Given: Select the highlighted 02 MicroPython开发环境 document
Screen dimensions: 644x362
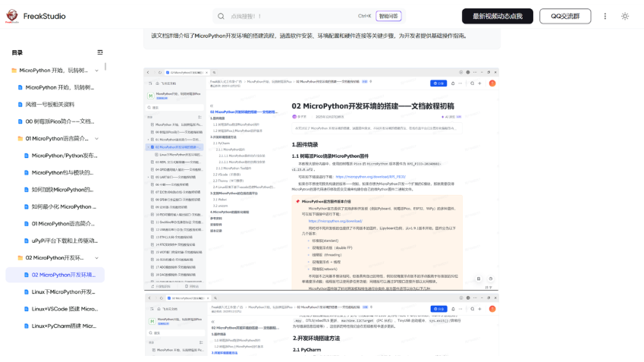Looking at the screenshot, I should [x=55, y=275].
